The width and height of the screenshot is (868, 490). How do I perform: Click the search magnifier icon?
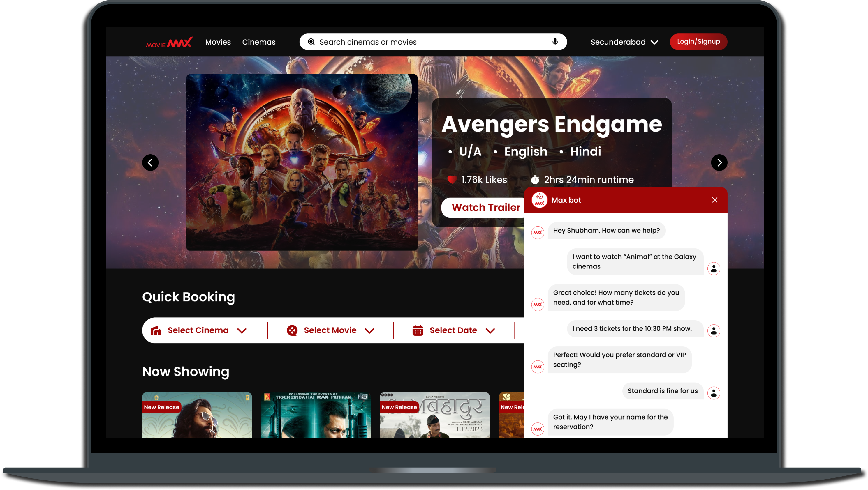coord(311,42)
